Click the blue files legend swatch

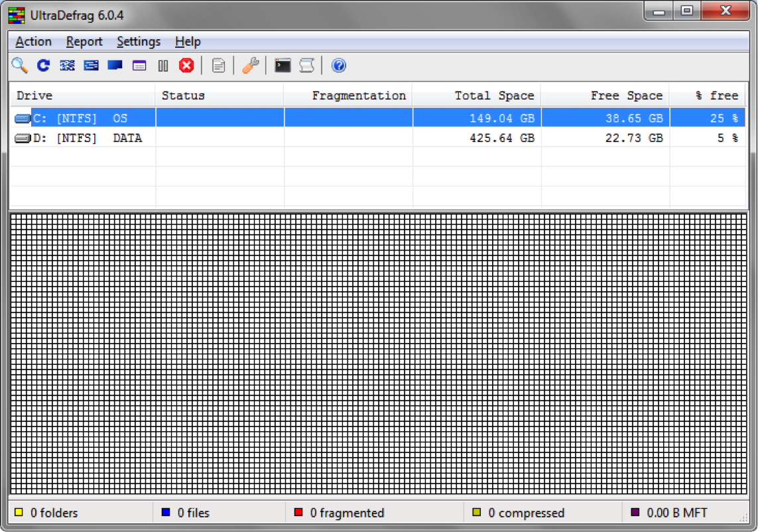166,512
